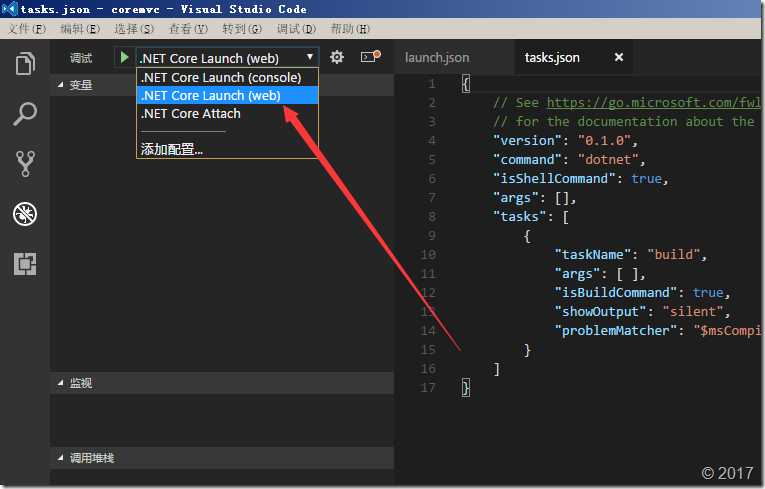Click "isBuildCommand" key on line 12
The image size is (765, 489).
pos(616,293)
